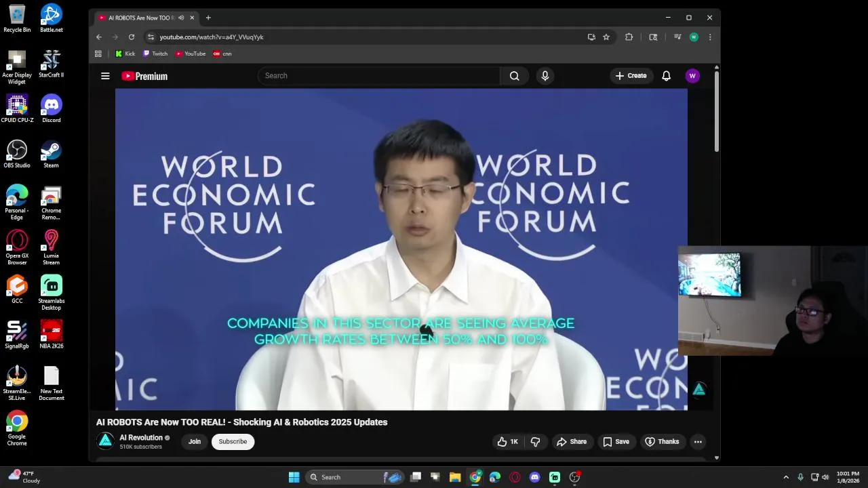Start voice search with the microphone icon

[545, 76]
